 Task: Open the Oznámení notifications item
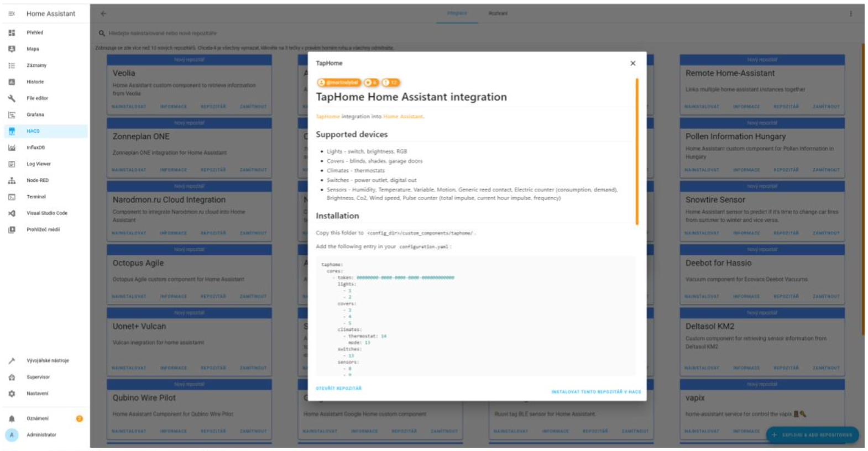[38, 418]
